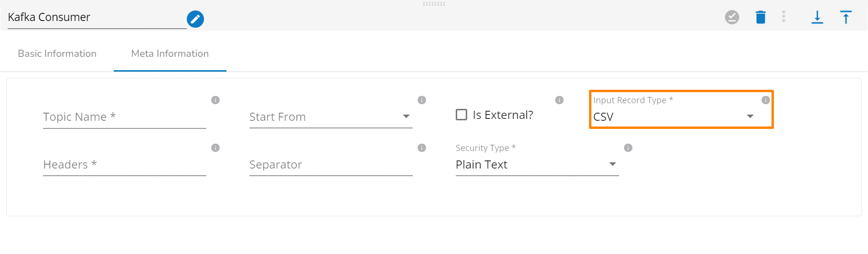Click info icon next to Headers field
The width and height of the screenshot is (868, 254).
[215, 148]
